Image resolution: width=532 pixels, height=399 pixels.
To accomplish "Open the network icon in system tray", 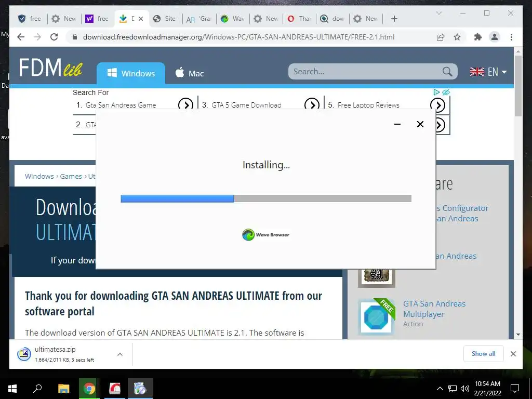I will [453, 389].
